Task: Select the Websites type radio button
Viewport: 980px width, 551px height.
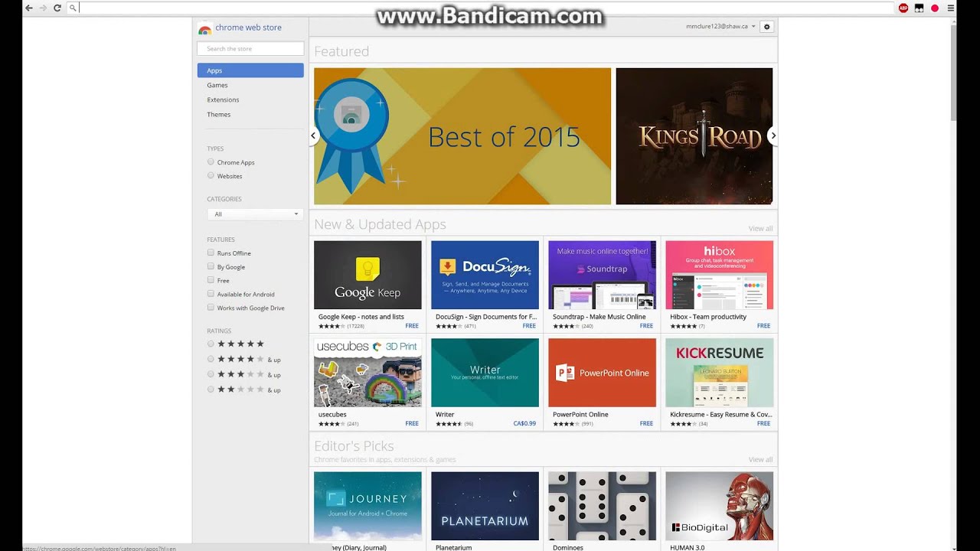Action: (x=211, y=176)
